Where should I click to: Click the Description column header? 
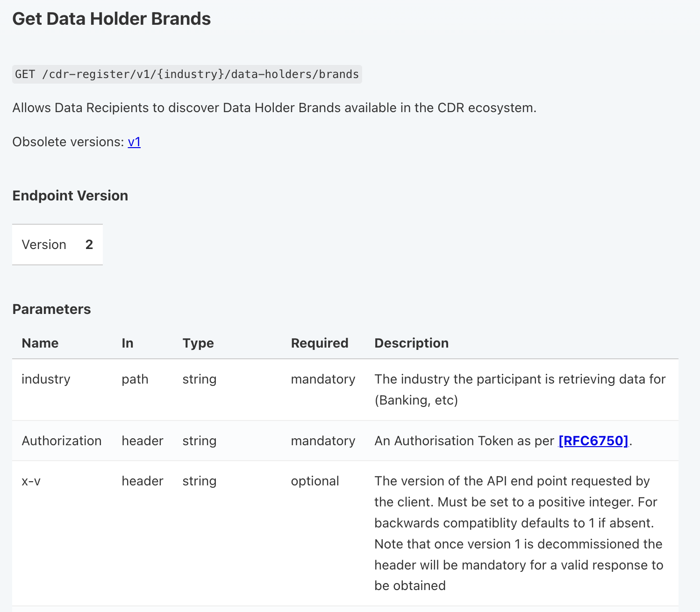click(x=411, y=343)
